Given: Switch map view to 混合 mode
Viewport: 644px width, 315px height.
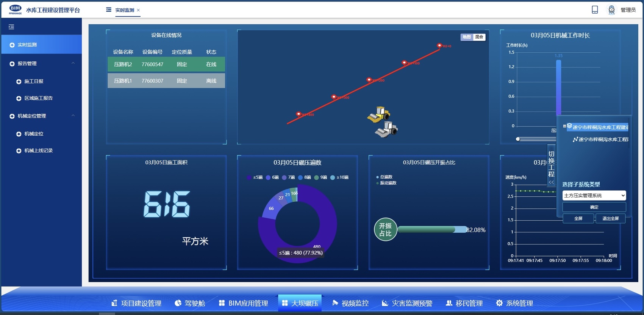Looking at the screenshot, I should coord(479,37).
